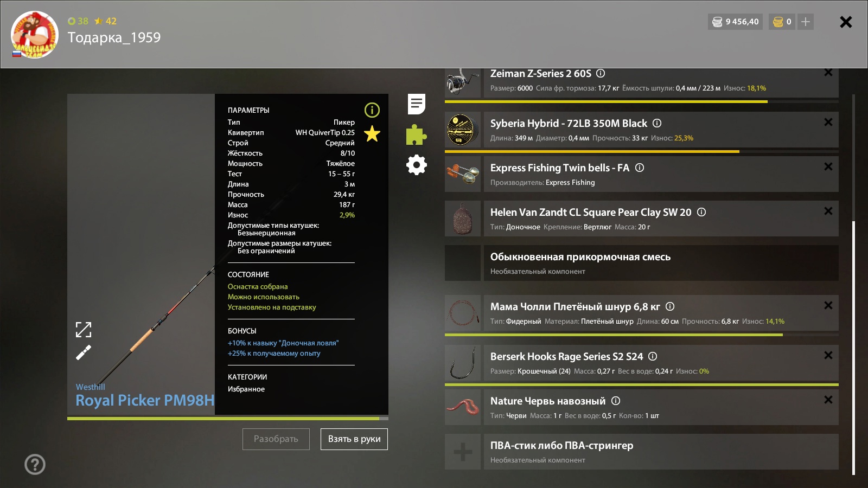
Task: Click the tackle list scrollbar
Action: tap(853, 348)
